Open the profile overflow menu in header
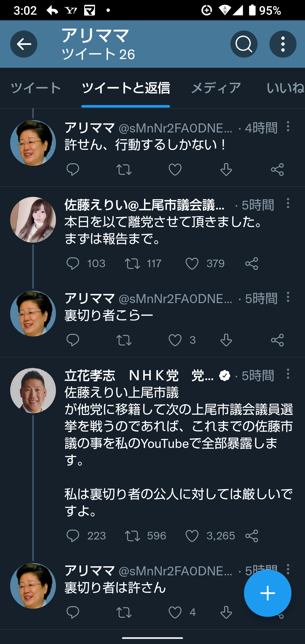305x644 pixels. [x=283, y=44]
